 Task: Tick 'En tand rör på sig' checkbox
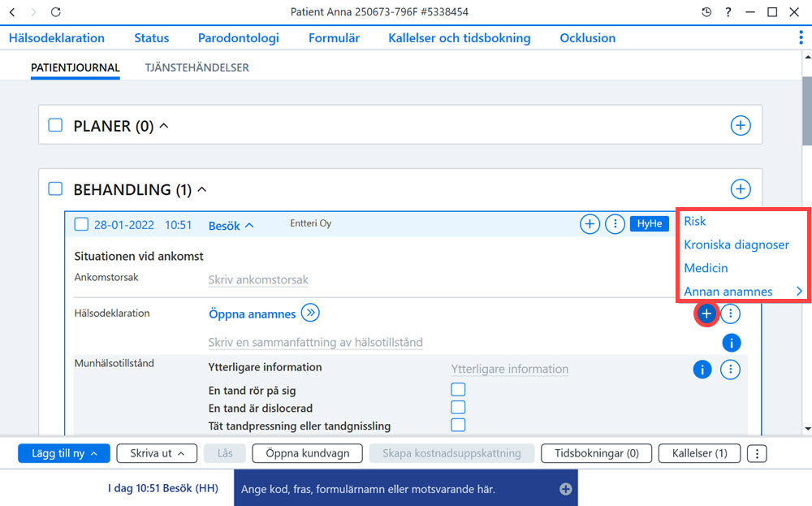[x=458, y=390]
